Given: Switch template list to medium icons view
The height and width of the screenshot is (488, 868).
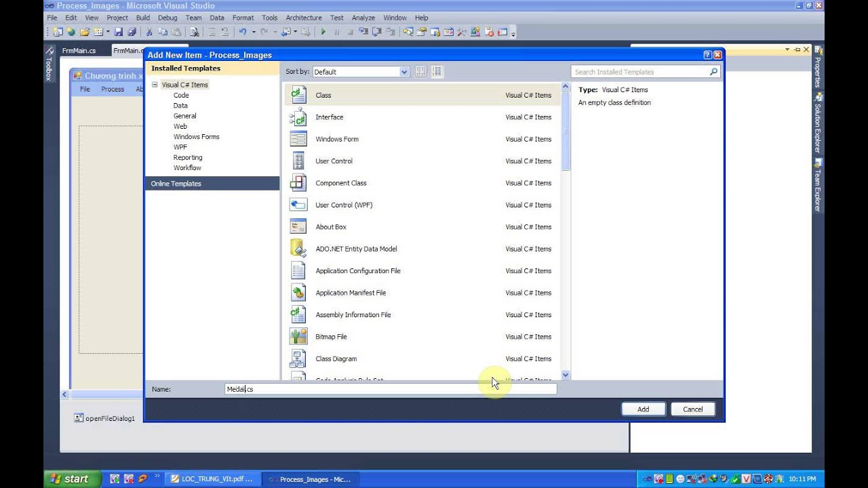Looking at the screenshot, I should pyautogui.click(x=437, y=72).
